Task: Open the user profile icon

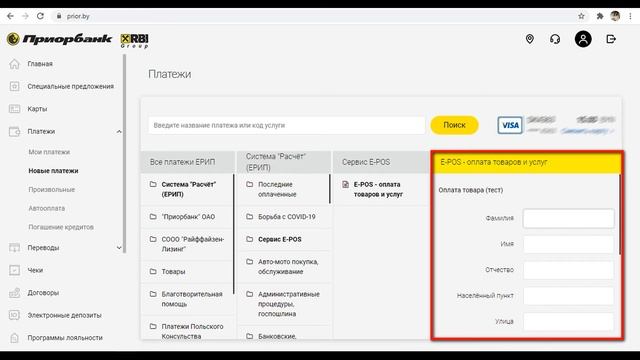Action: (x=583, y=39)
